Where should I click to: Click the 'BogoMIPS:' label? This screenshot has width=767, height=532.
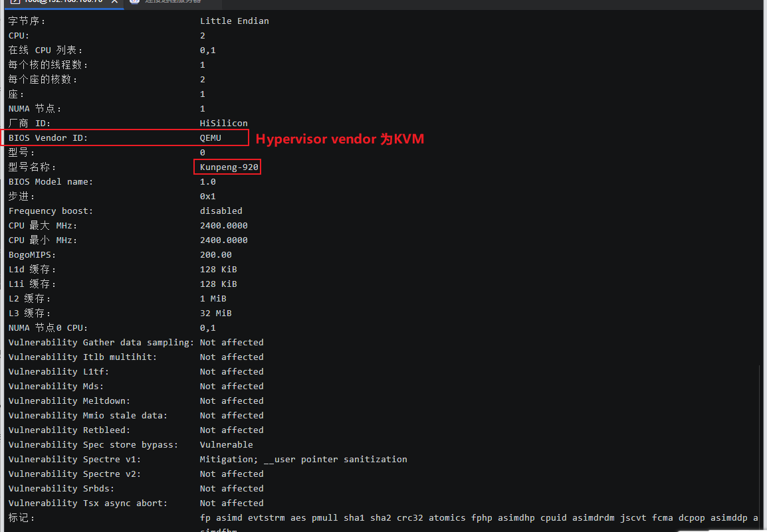[x=32, y=255]
